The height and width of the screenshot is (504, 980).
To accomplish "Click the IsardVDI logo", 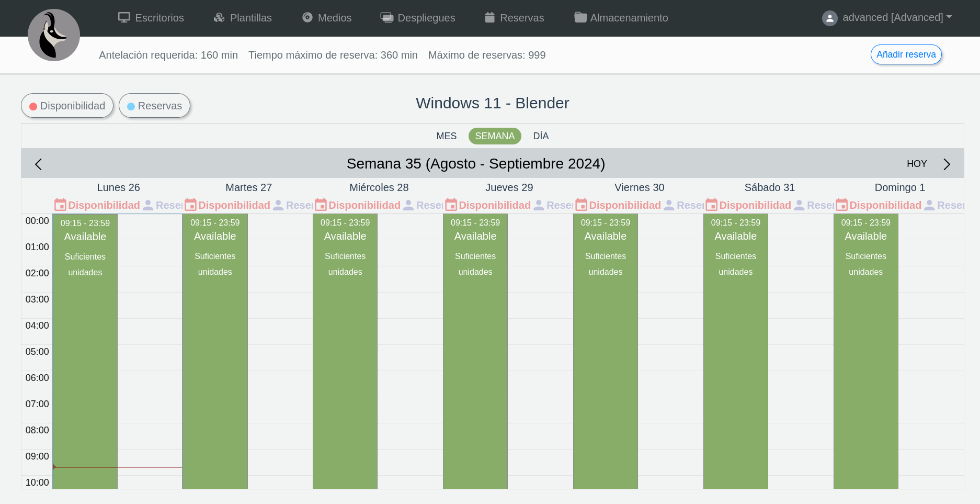I will [54, 35].
